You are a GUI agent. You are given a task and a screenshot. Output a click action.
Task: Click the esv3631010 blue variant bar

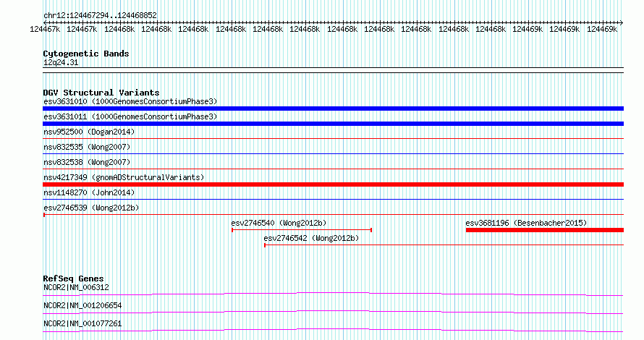pos(333,109)
